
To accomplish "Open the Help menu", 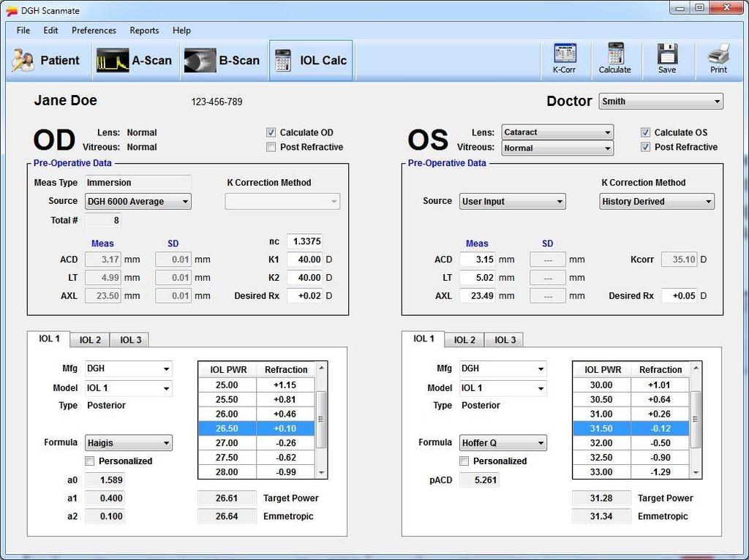I will coord(181,30).
